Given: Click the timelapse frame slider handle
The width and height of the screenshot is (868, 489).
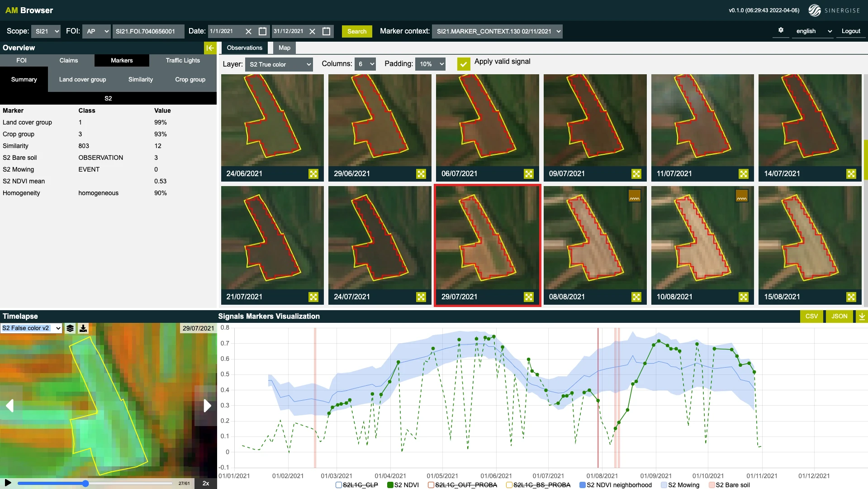Looking at the screenshot, I should point(85,484).
